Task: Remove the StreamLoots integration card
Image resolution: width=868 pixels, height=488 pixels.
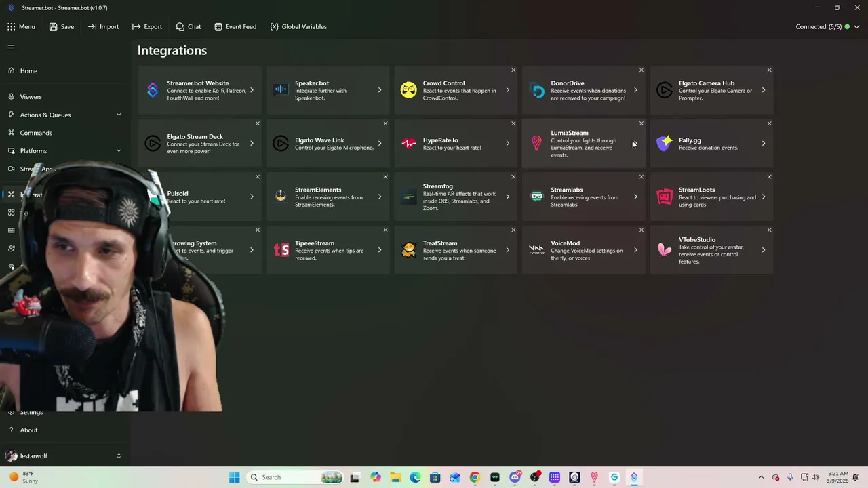Action: (769, 177)
